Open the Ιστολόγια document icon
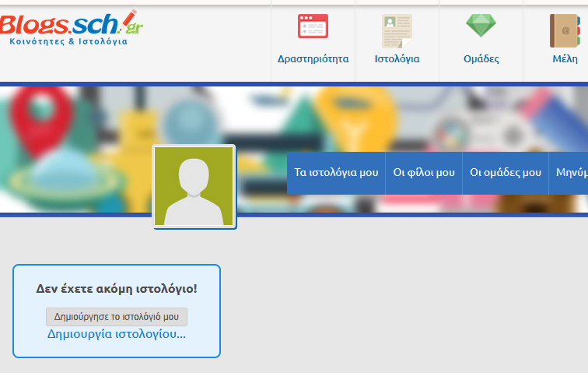Viewport: 588px width, 373px height. (397, 30)
